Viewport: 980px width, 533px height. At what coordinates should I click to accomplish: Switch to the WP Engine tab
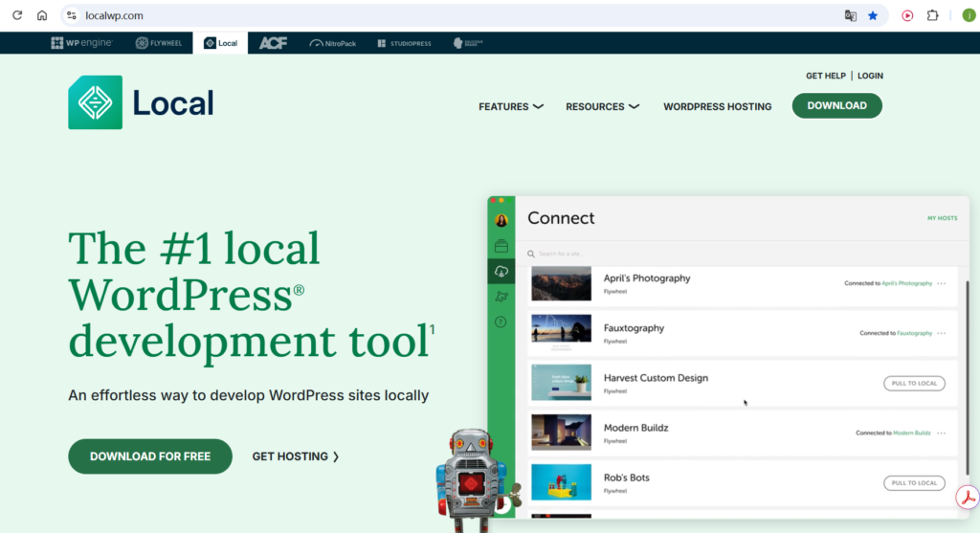tap(82, 43)
